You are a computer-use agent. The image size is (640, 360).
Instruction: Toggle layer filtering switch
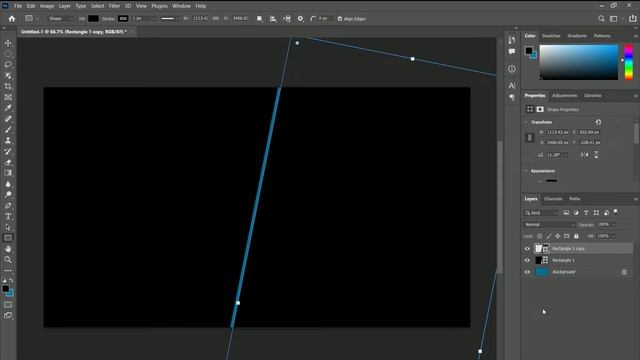click(616, 211)
